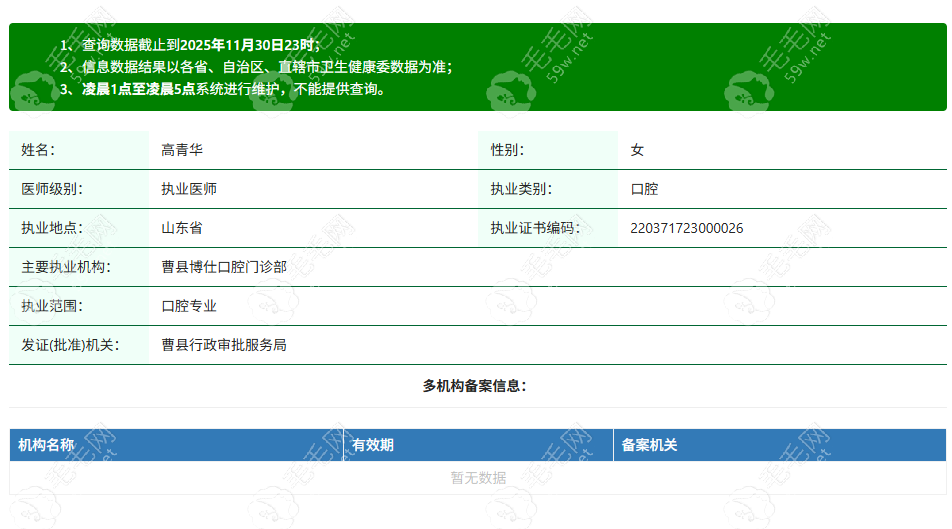Select the 姓名 label cell
Screen dimensions: 952x529
pyautogui.click(x=79, y=150)
